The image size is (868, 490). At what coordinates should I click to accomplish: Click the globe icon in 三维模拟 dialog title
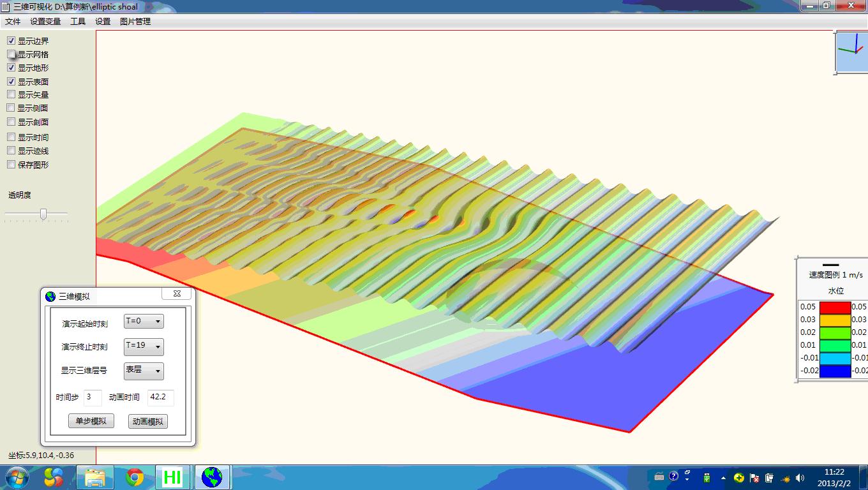pyautogui.click(x=50, y=296)
